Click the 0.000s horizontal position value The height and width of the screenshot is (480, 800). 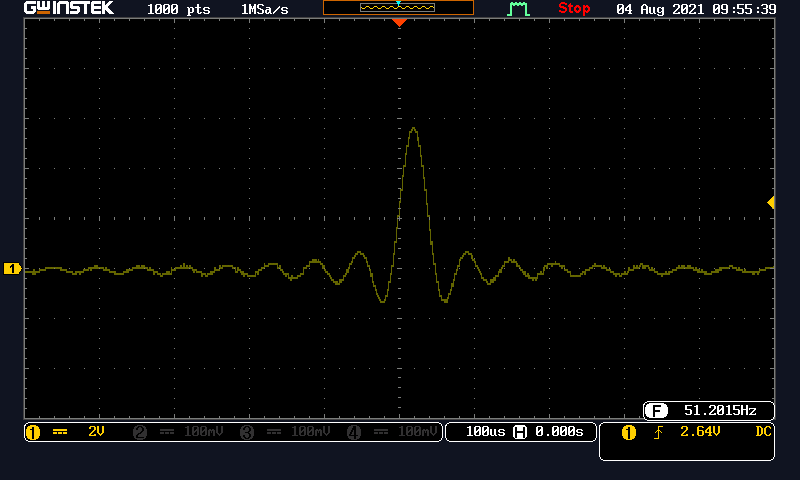click(560, 432)
